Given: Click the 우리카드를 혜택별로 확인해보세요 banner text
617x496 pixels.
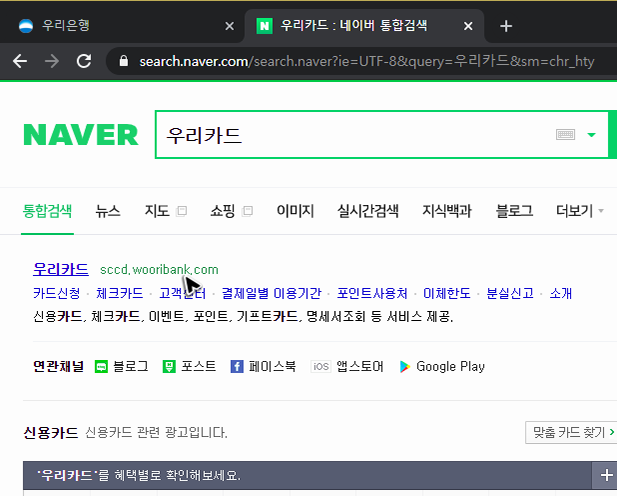Looking at the screenshot, I should [x=138, y=475].
